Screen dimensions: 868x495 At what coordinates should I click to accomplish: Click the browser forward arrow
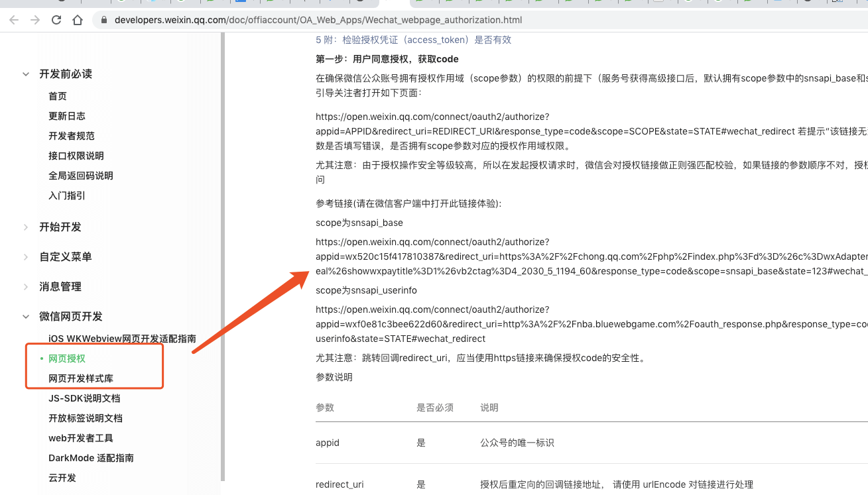pyautogui.click(x=35, y=20)
